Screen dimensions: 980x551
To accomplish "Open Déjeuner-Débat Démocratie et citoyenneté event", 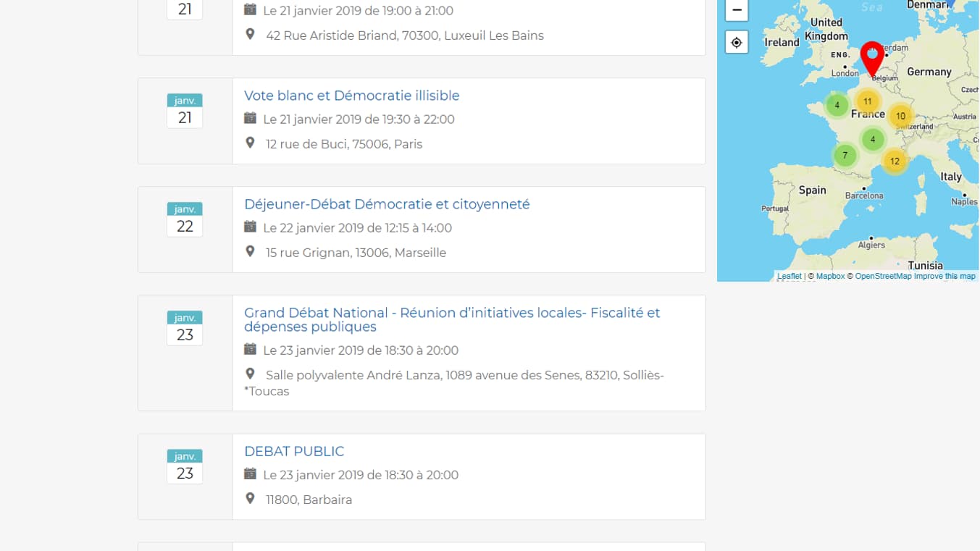I will [387, 204].
